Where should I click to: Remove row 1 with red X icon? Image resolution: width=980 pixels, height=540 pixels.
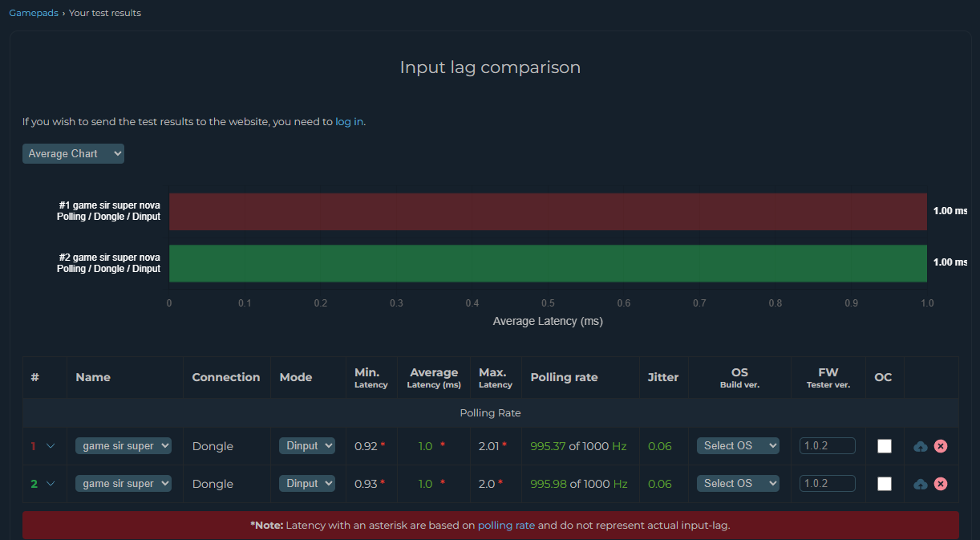(941, 446)
